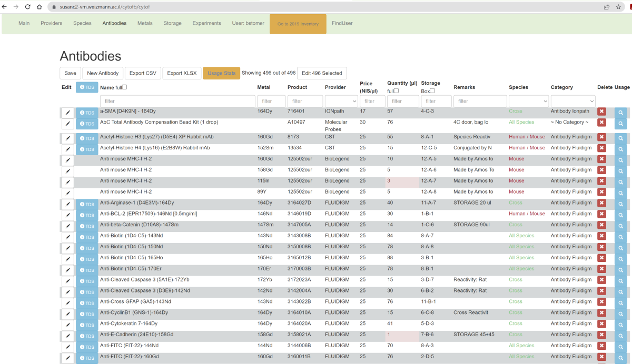The image size is (632, 364).
Task: Expand the Species filter dropdown
Action: [528, 101]
